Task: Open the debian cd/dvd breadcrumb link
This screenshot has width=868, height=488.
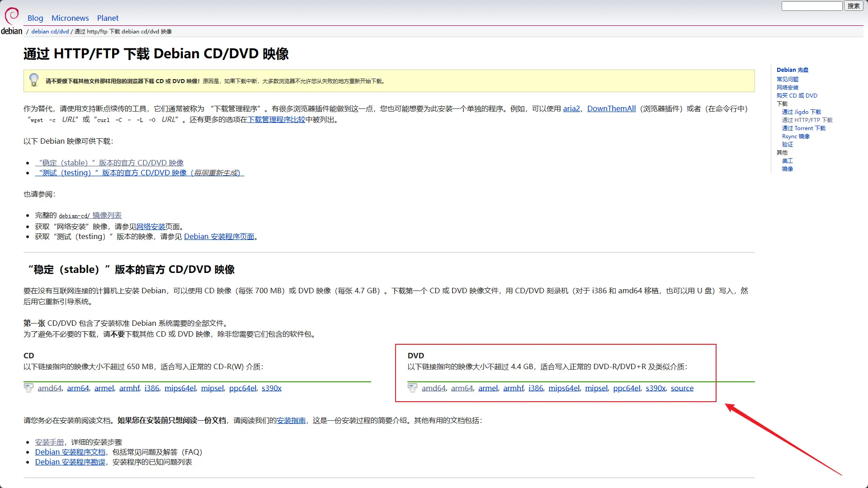Action: (x=50, y=32)
